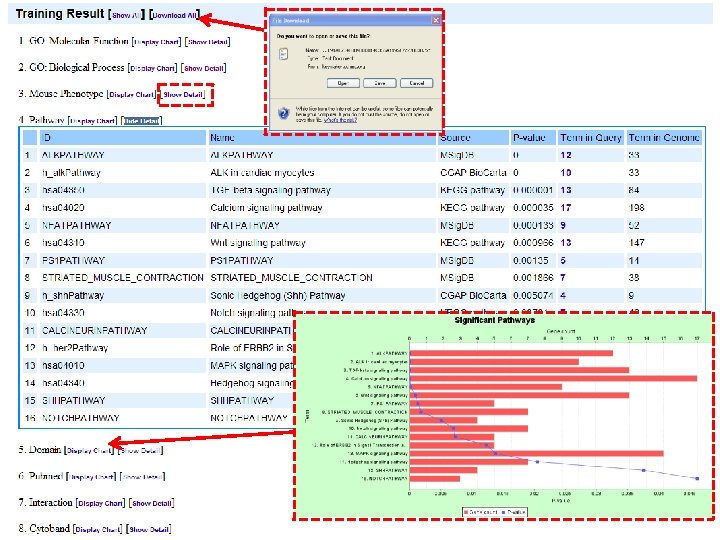Image resolution: width=720 pixels, height=540 pixels.
Task: Select the name "TGF-beta signaling pathway"
Action: click(270, 190)
